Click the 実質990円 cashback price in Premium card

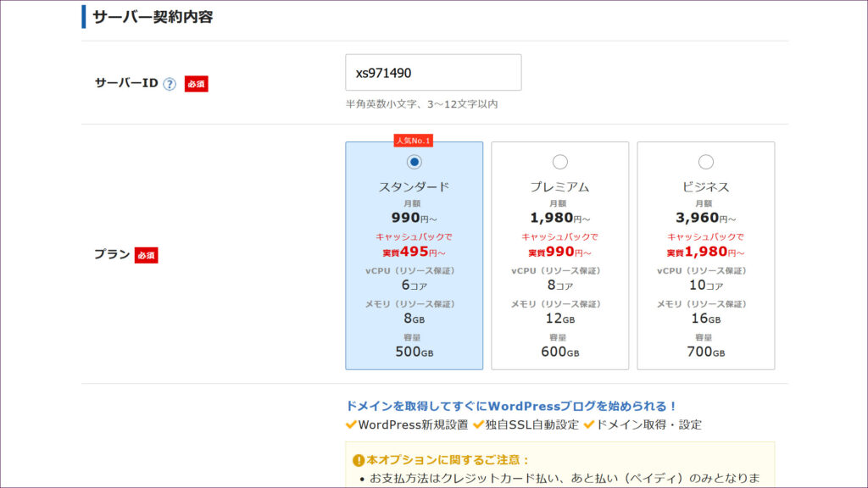(x=560, y=252)
